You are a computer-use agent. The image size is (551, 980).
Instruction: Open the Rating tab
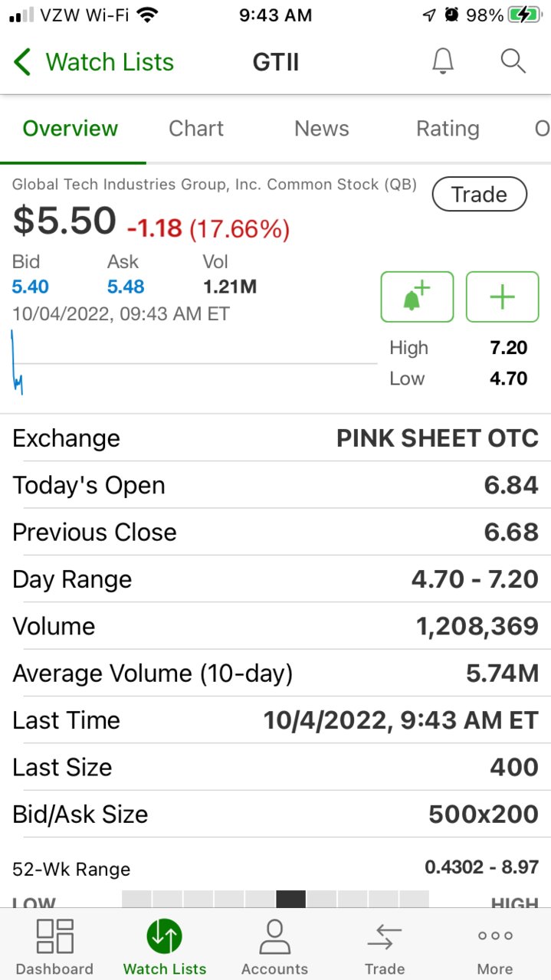tap(448, 129)
